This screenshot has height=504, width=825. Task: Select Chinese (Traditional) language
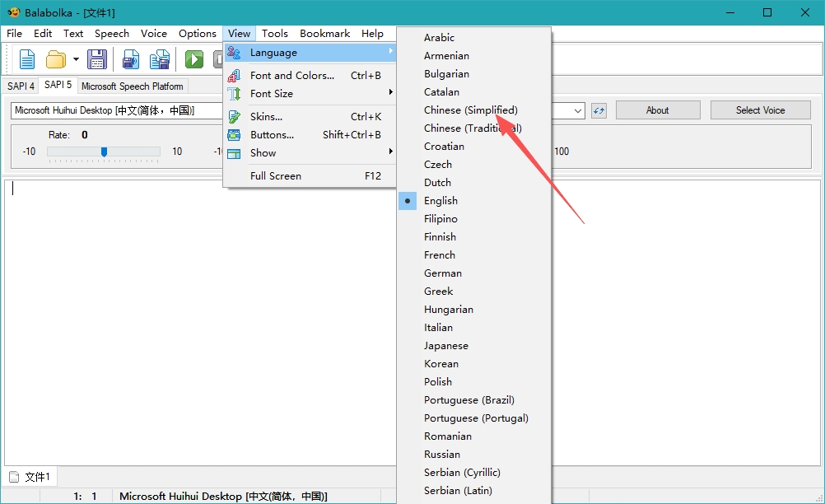tap(474, 128)
